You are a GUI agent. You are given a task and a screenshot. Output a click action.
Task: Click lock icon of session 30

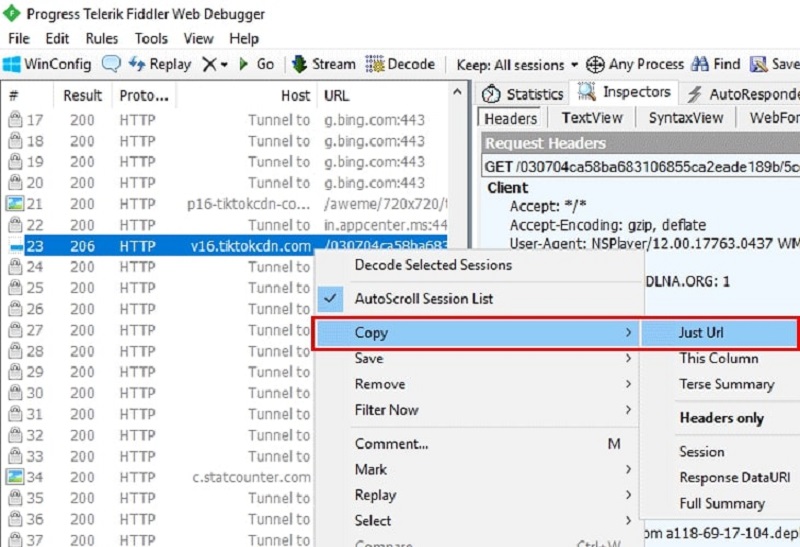coord(15,392)
